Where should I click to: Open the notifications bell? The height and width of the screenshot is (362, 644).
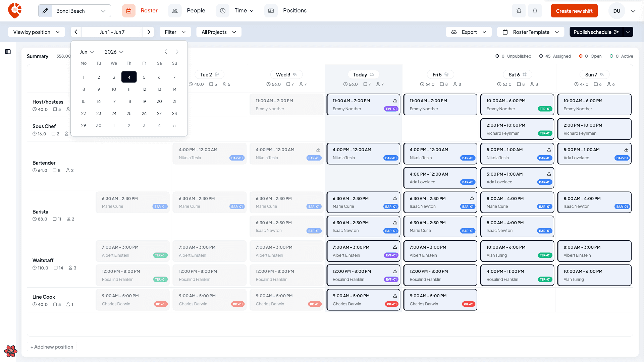point(535,11)
